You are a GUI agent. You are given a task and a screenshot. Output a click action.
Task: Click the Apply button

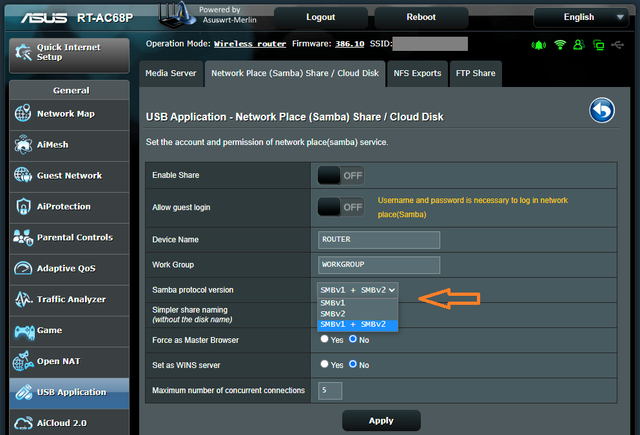point(381,420)
